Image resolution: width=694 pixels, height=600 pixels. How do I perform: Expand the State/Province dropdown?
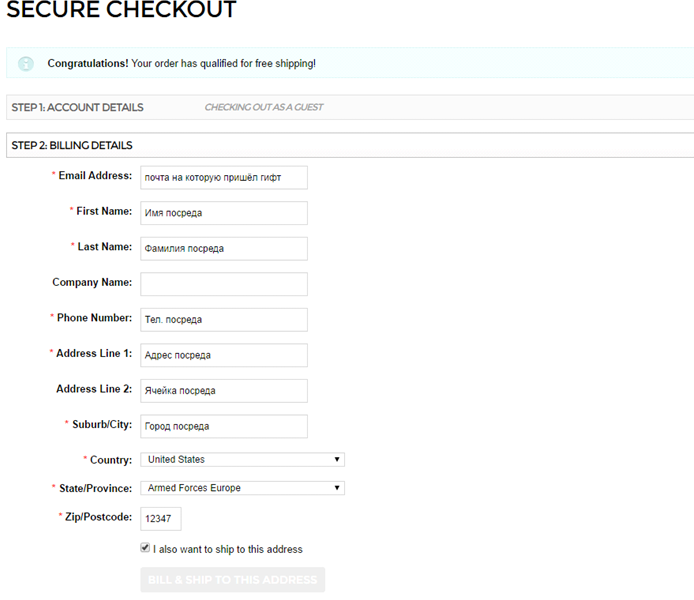242,488
